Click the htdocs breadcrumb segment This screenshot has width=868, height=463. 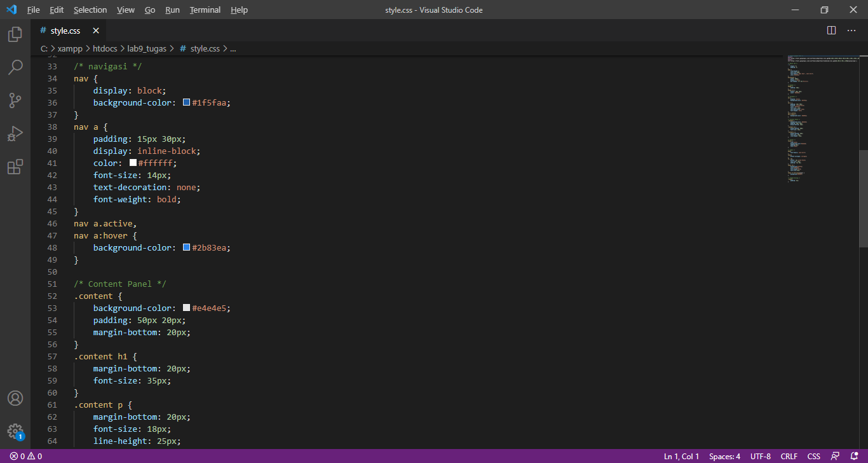click(x=105, y=48)
